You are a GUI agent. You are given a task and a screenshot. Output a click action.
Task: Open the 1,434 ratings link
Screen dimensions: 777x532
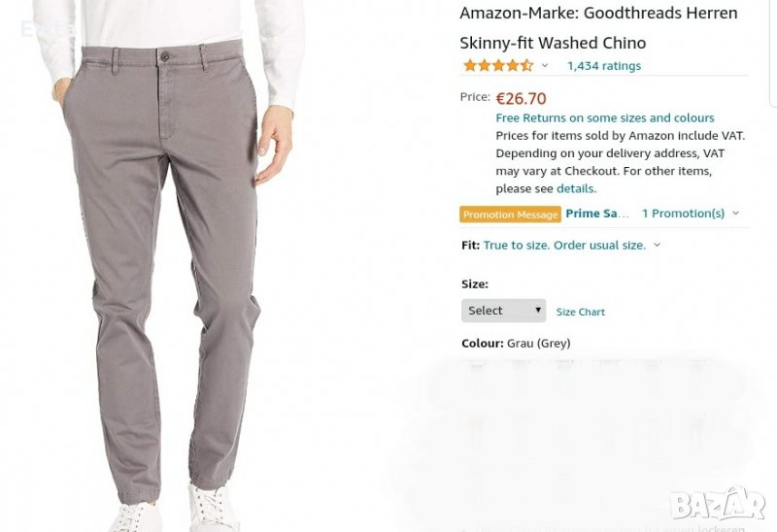pos(603,66)
